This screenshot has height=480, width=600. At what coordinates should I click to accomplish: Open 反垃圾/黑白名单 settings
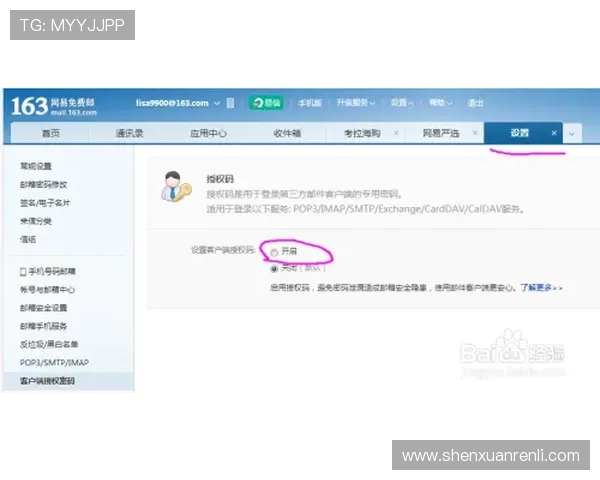coord(49,344)
